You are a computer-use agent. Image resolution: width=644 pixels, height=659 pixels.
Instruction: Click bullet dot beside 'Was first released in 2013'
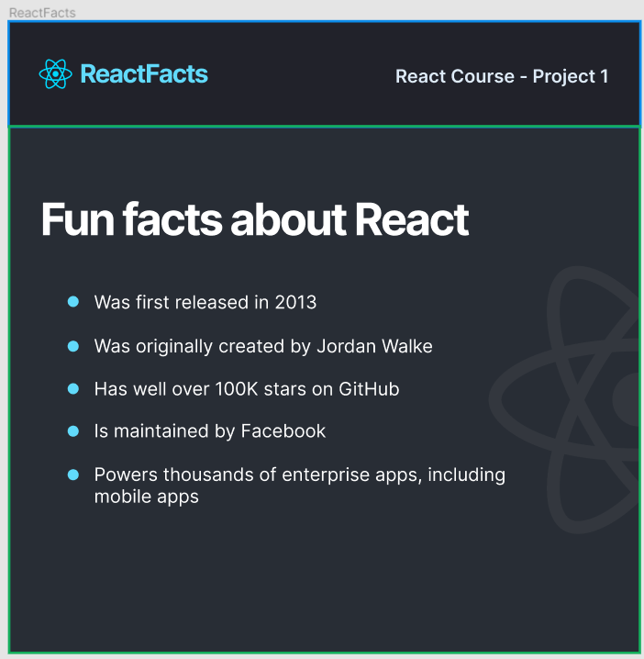[x=73, y=302]
